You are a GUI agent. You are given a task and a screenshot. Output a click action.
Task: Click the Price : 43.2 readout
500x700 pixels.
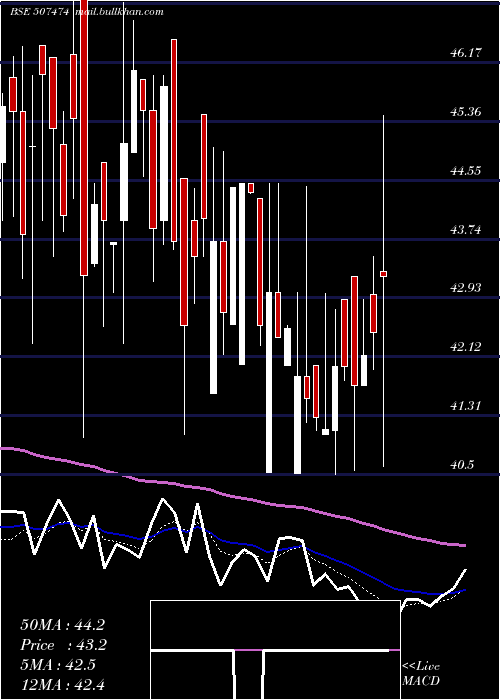pyautogui.click(x=62, y=645)
